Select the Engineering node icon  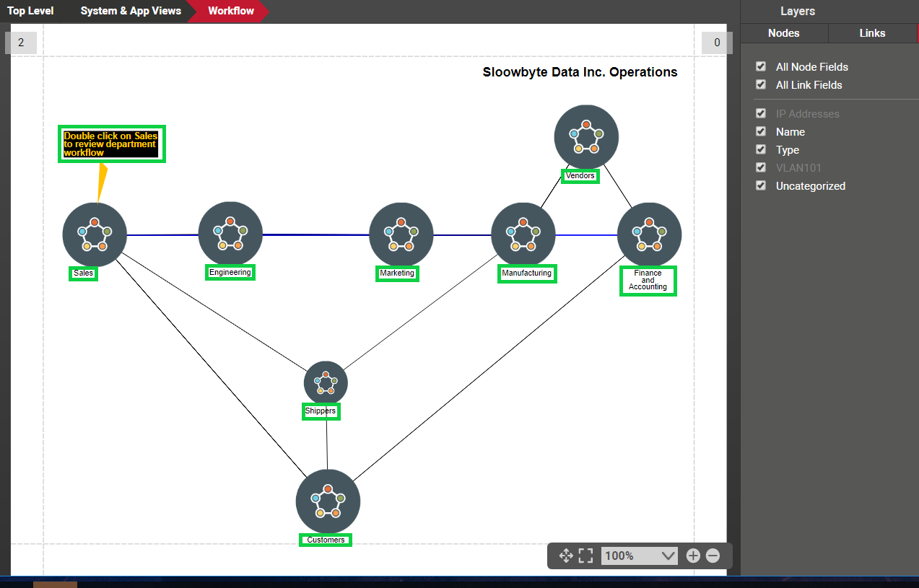click(230, 234)
